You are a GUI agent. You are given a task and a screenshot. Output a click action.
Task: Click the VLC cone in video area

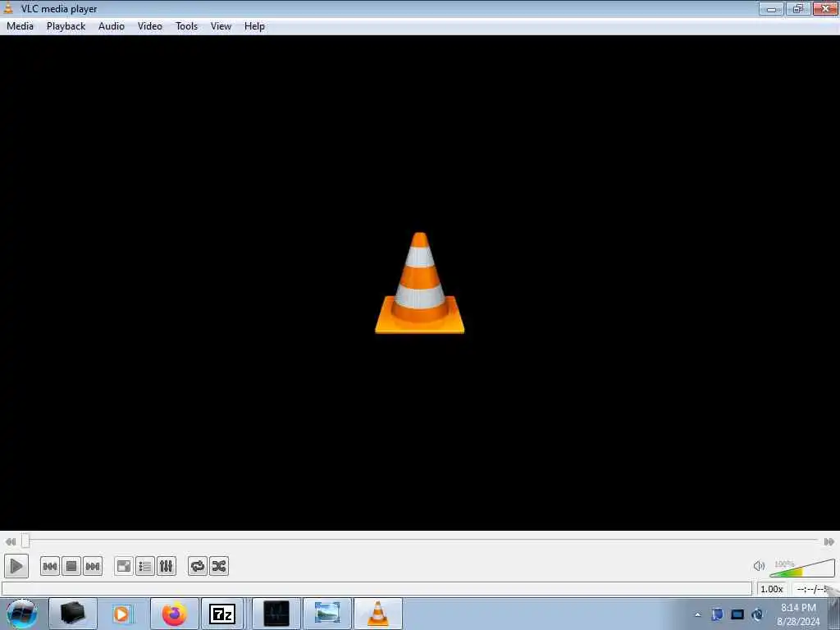pyautogui.click(x=419, y=283)
